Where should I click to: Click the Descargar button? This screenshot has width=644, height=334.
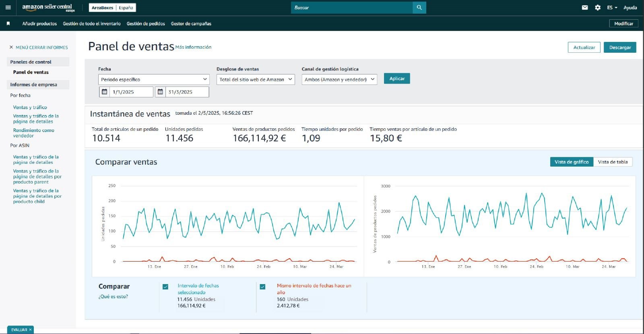(619, 47)
